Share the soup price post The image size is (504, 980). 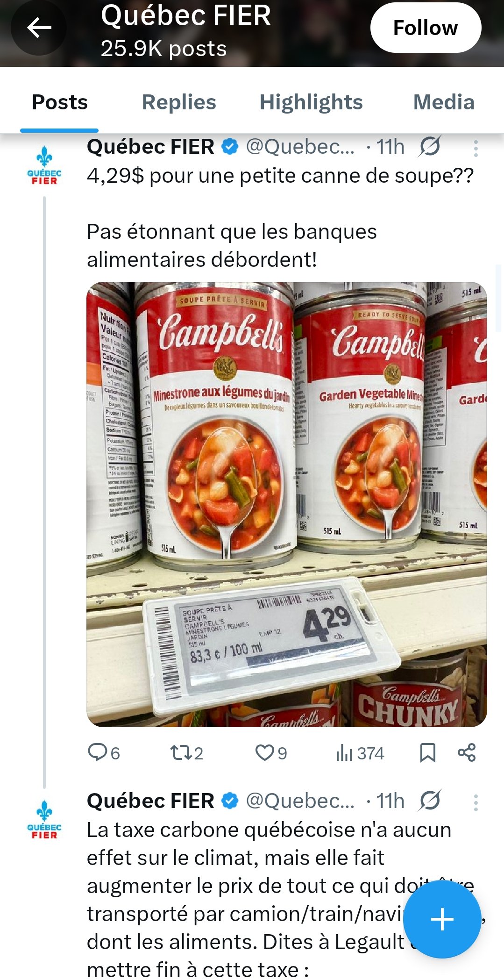pos(466,753)
